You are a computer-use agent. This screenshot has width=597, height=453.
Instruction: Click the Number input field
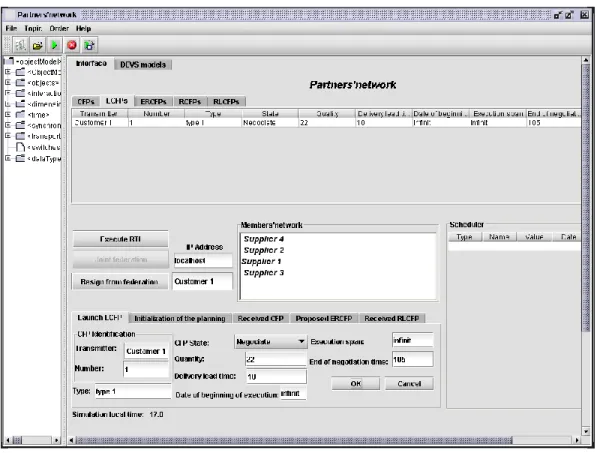click(146, 369)
